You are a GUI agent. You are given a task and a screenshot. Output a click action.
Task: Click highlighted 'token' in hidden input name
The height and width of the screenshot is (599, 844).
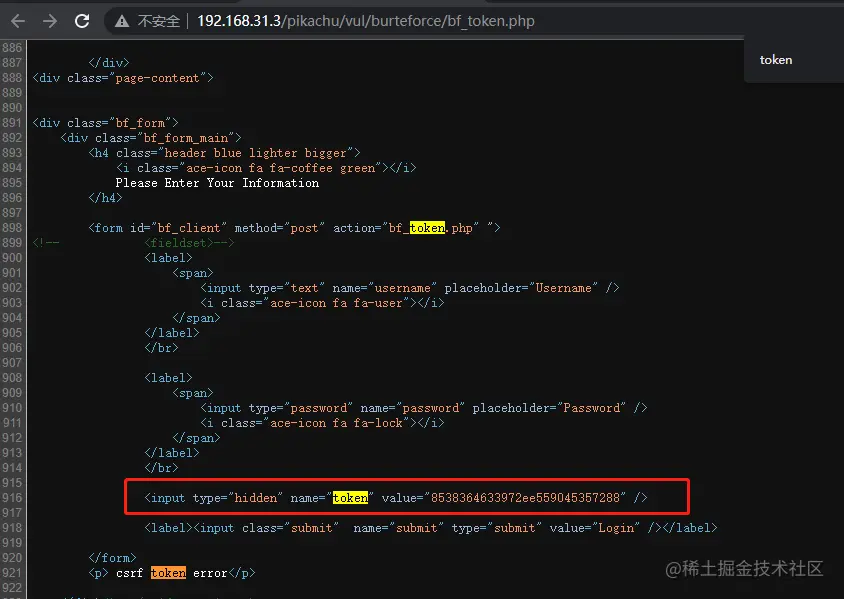tap(350, 498)
